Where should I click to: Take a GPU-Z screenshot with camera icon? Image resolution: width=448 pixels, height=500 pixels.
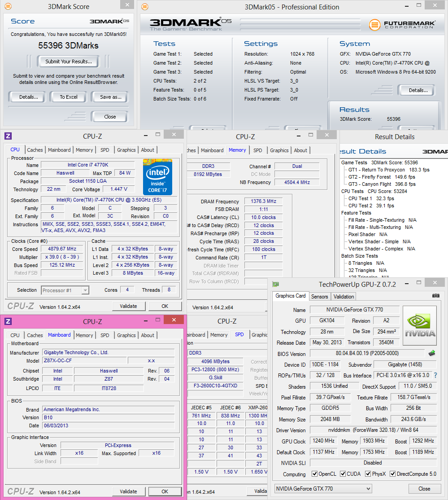point(435,296)
